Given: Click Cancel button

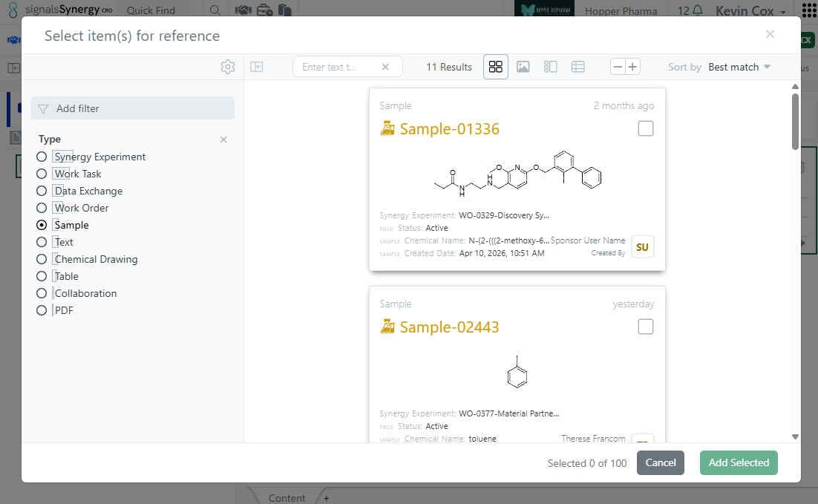Looking at the screenshot, I should 661,462.
